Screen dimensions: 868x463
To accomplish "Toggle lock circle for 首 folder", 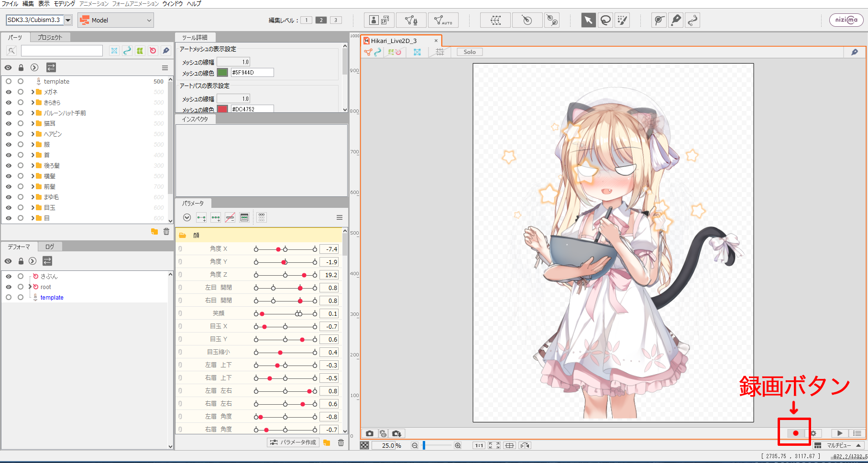I will point(21,155).
